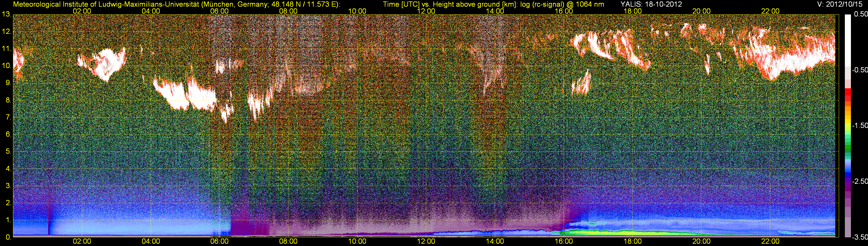
Task: Click the 13 km height axis label
Action: pyautogui.click(x=6, y=14)
